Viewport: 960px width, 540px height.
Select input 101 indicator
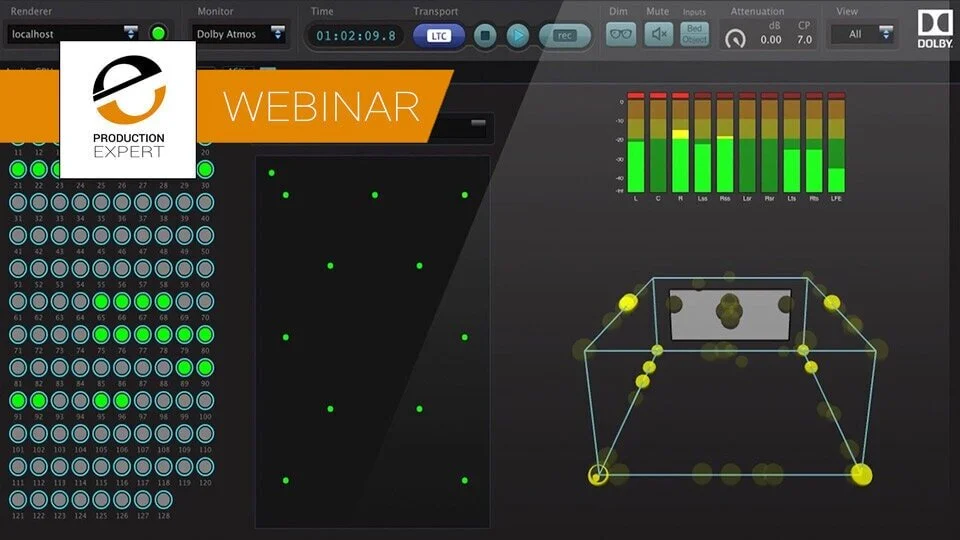click(18, 433)
